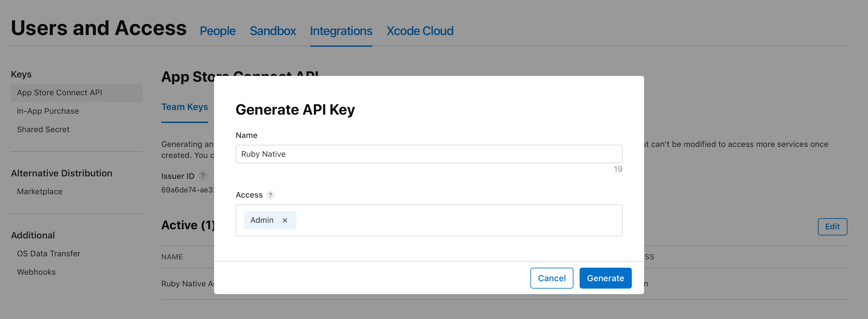Open In-App Purchase keys

click(48, 111)
